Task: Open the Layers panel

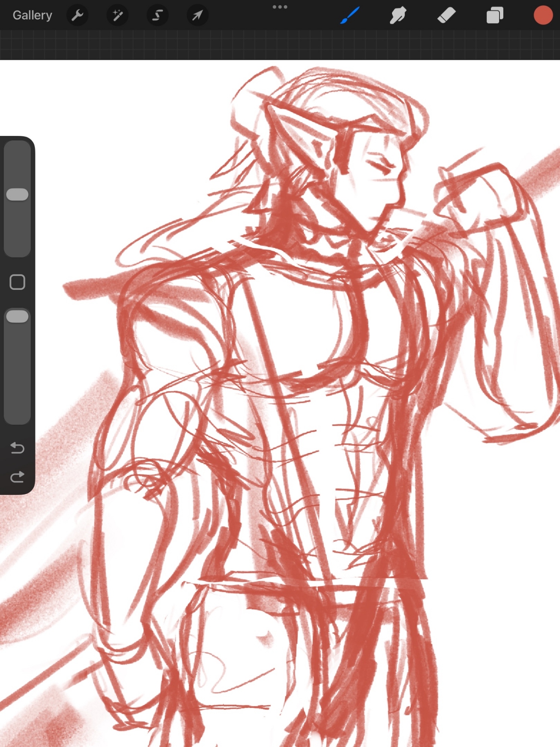Action: (495, 16)
